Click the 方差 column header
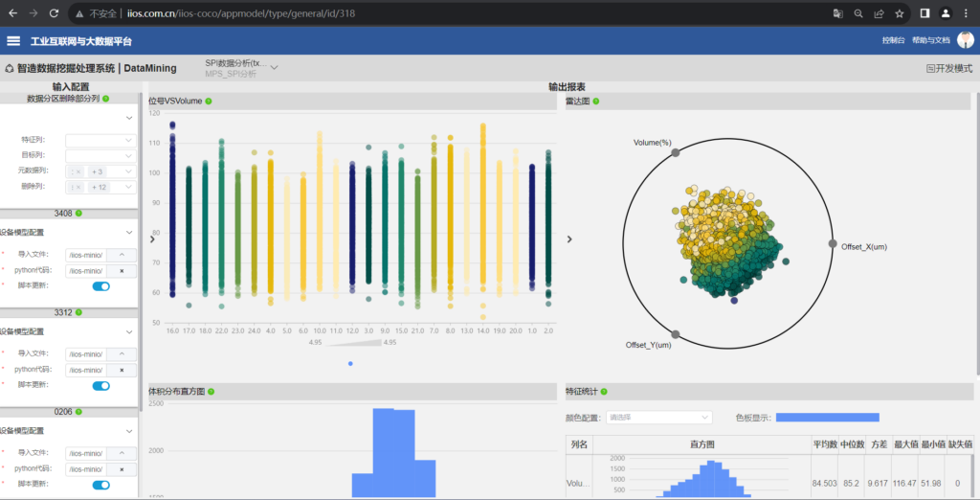The width and height of the screenshot is (980, 500). (879, 444)
